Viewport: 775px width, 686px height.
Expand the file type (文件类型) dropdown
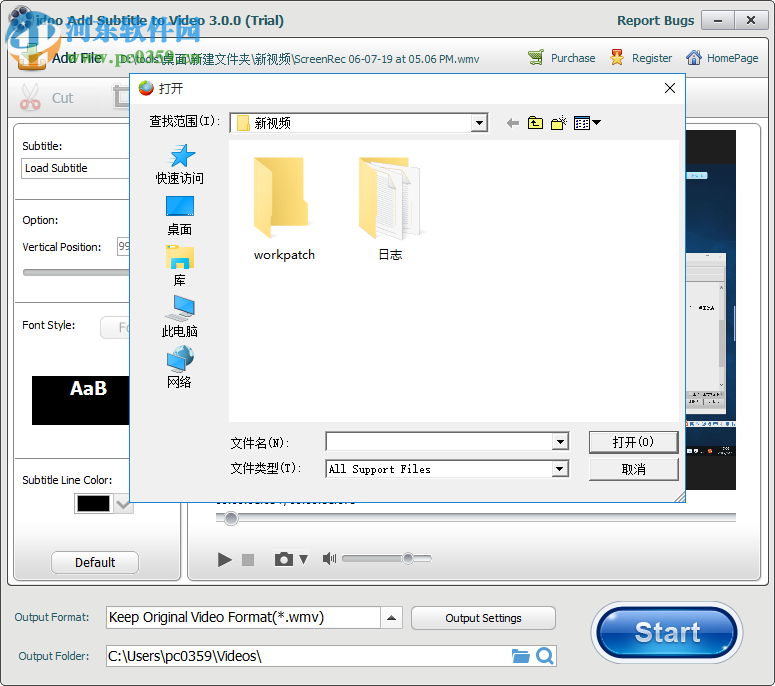559,469
